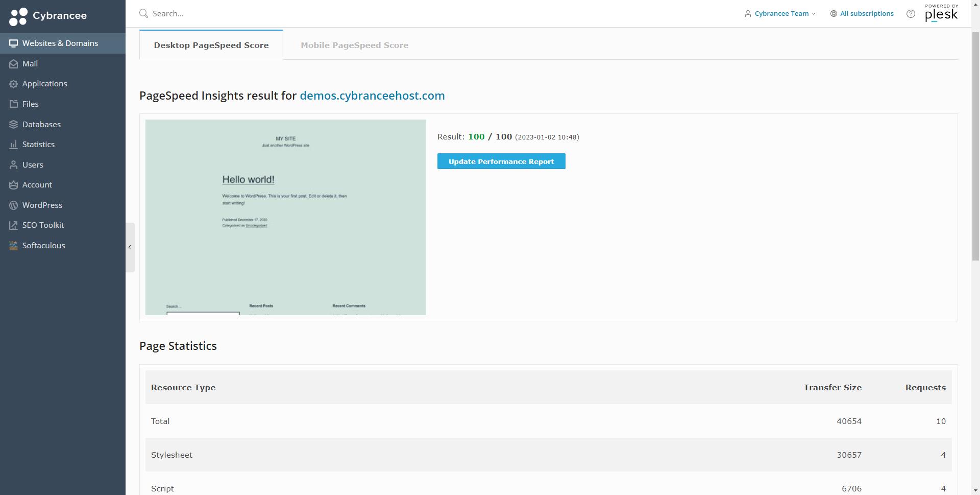
Task: Click the result date 2023-01-02 10:48
Action: click(x=547, y=137)
